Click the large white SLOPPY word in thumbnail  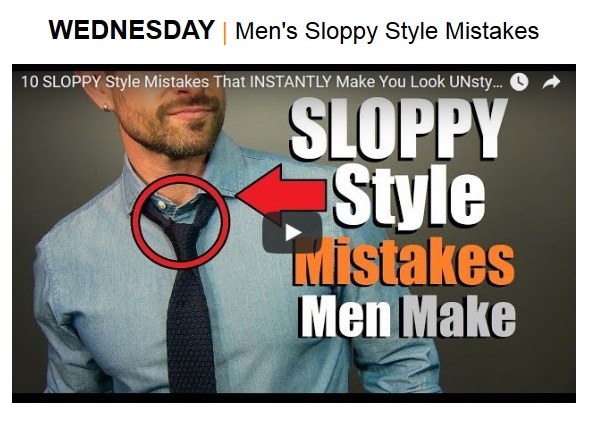[x=398, y=128]
